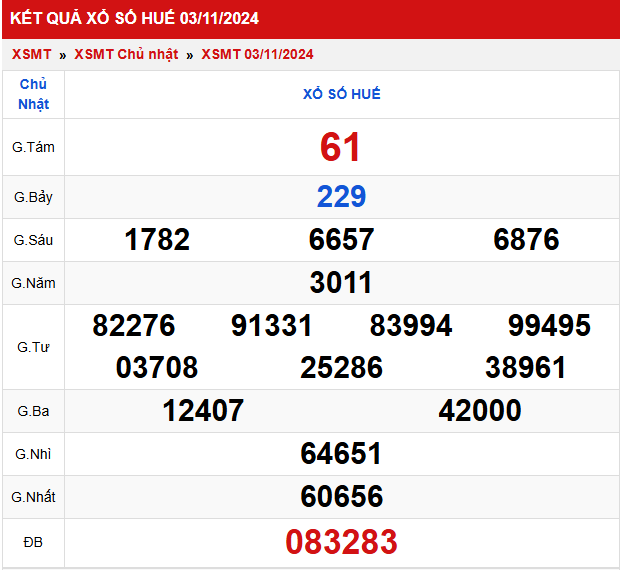
Task: Select the G.Năm number 3011
Action: tap(341, 283)
